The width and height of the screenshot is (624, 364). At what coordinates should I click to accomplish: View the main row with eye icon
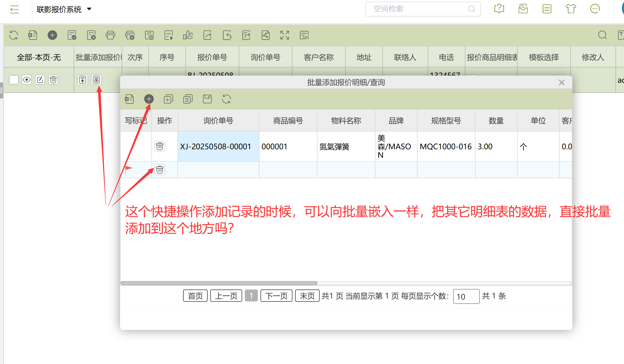27,80
